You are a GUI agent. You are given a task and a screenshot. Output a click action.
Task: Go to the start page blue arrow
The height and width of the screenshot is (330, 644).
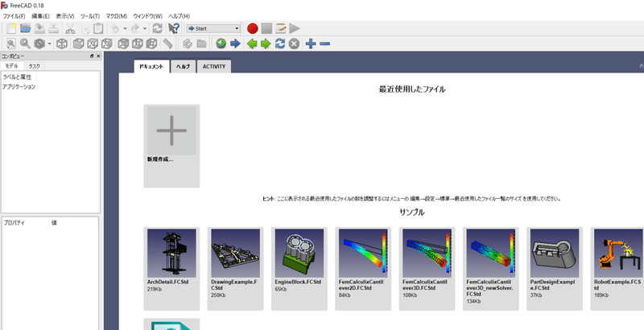(x=235, y=43)
